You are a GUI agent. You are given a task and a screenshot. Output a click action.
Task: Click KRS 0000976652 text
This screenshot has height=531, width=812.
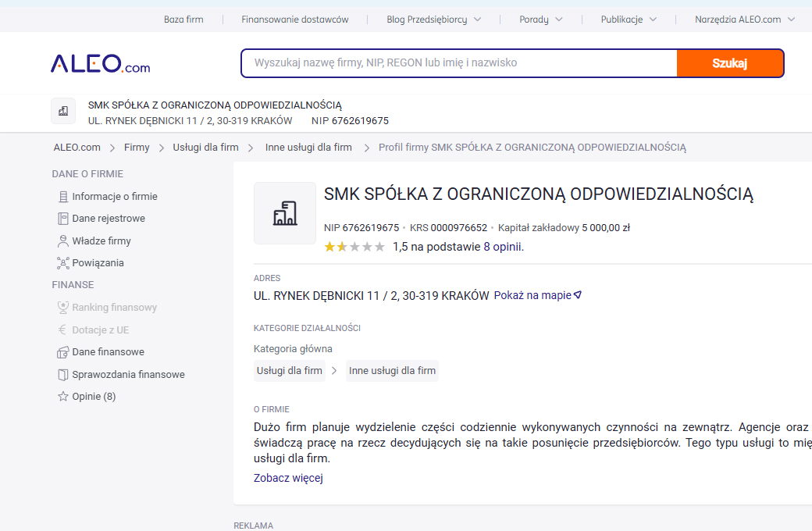point(448,228)
